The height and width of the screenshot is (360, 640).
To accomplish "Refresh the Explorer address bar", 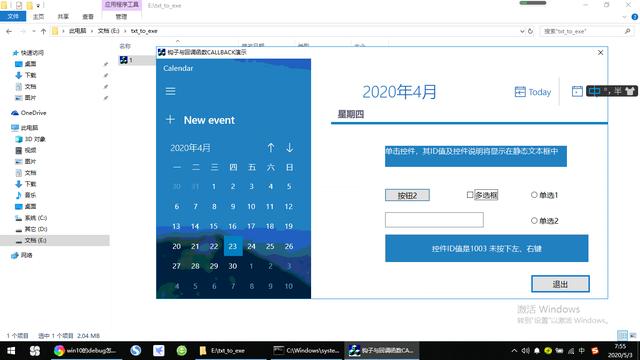I will point(530,31).
